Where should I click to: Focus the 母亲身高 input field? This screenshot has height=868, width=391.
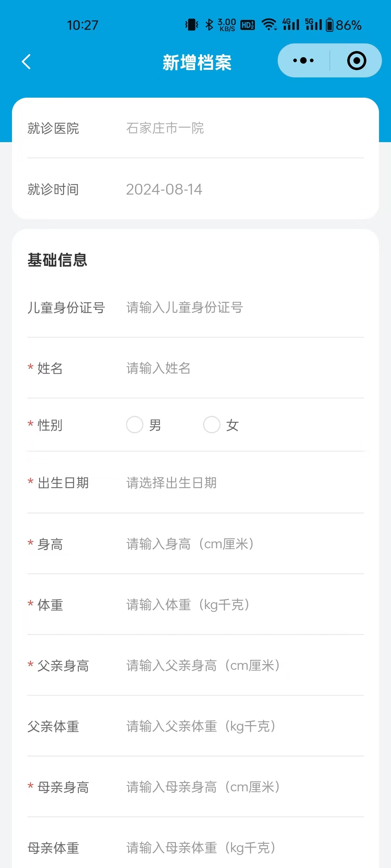point(245,787)
